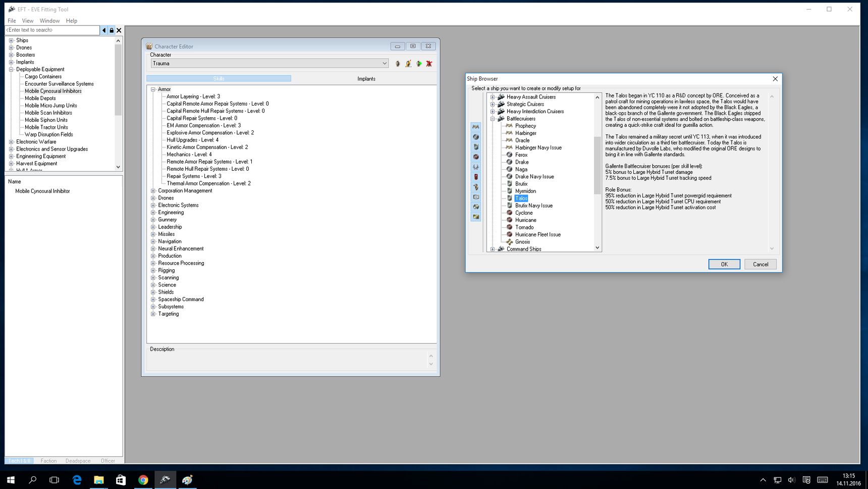Toggle the Faction item filter
Image resolution: width=868 pixels, height=489 pixels.
click(48, 461)
